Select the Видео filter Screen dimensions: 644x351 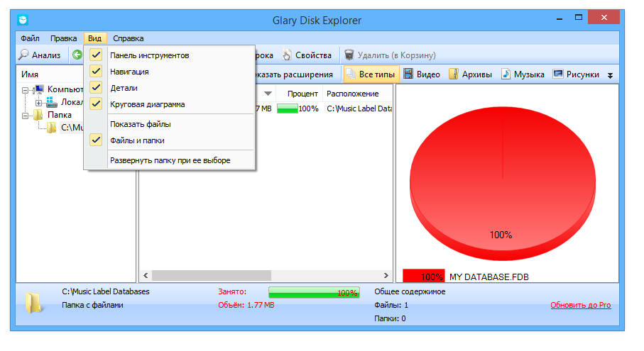coord(422,74)
